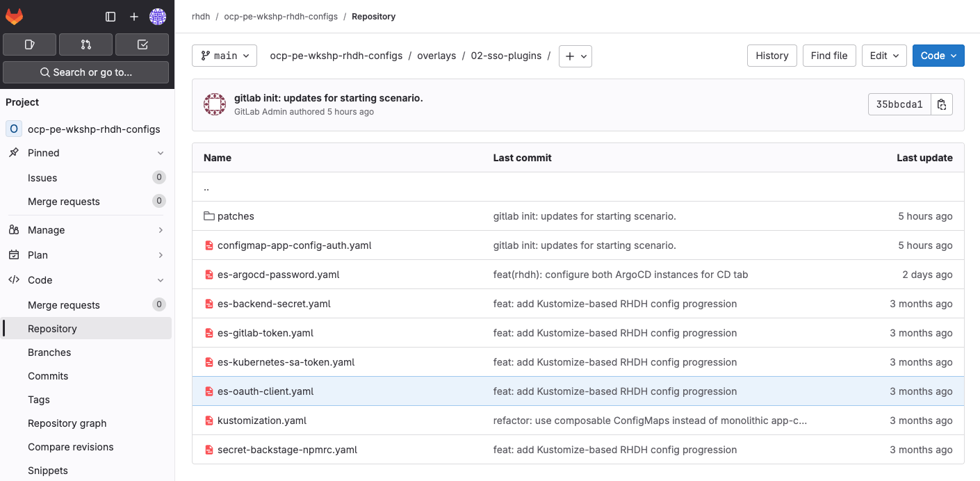
Task: Click the Pinned pin icon
Action: click(x=14, y=153)
